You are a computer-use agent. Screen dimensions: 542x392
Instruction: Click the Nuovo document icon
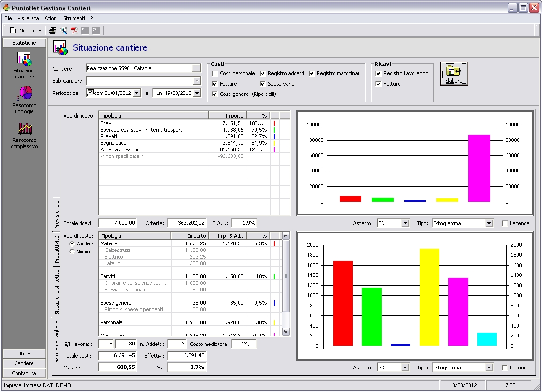click(14, 31)
